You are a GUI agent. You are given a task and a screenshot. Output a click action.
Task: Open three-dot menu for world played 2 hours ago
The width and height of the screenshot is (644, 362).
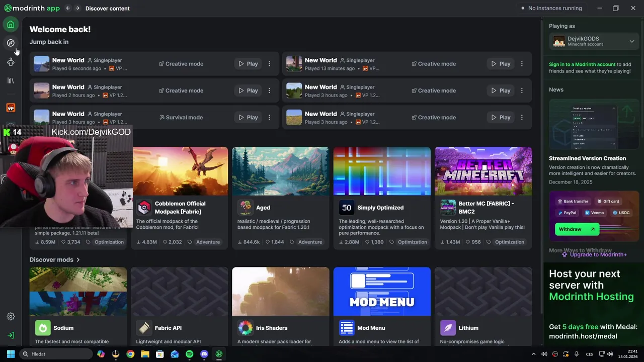click(x=269, y=90)
